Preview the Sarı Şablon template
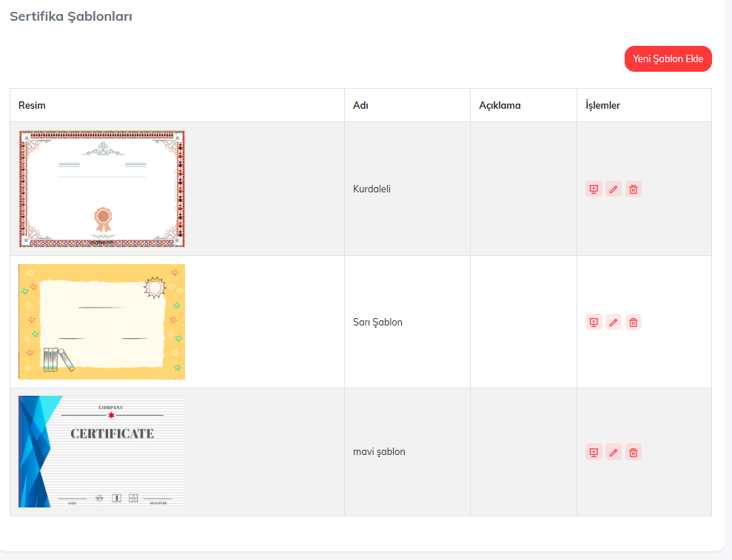This screenshot has height=560, width=732. 594,322
